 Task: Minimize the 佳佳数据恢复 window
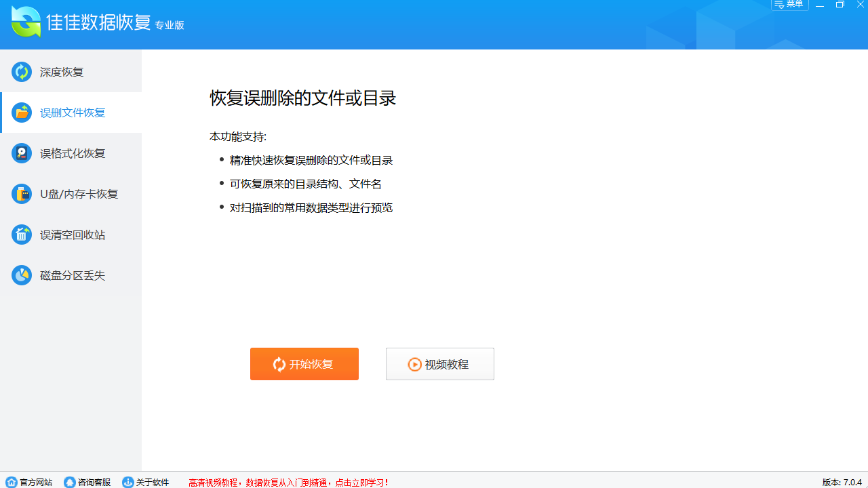(820, 5)
